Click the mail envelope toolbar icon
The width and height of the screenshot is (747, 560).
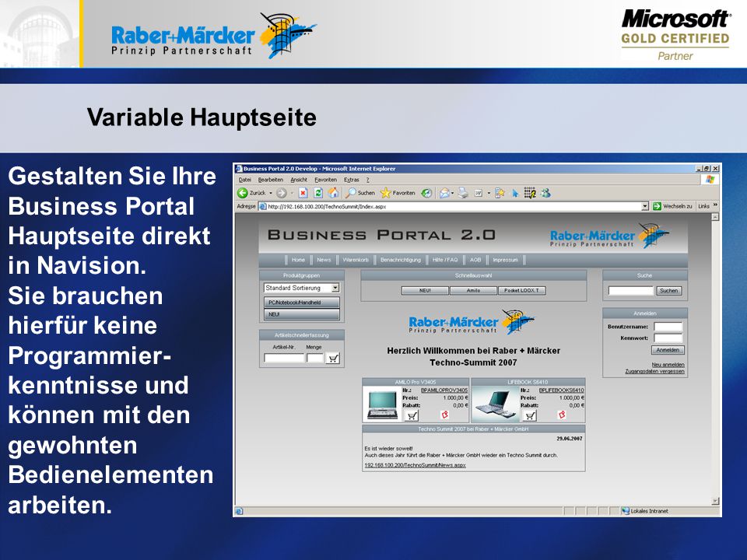[444, 193]
